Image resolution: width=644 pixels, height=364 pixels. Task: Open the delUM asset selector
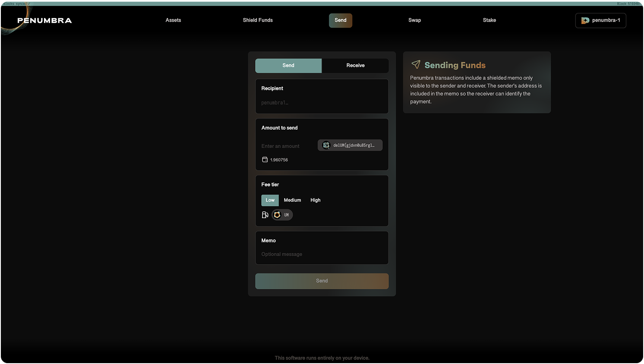pyautogui.click(x=350, y=145)
